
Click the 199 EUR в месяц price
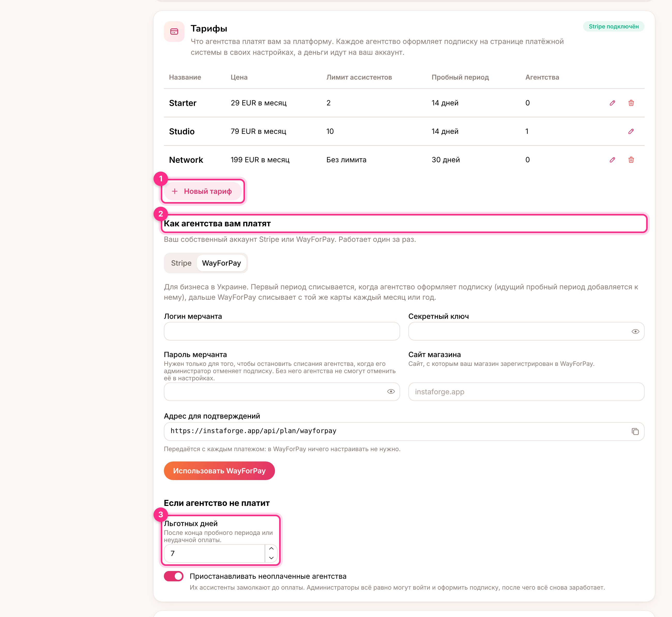[260, 160]
